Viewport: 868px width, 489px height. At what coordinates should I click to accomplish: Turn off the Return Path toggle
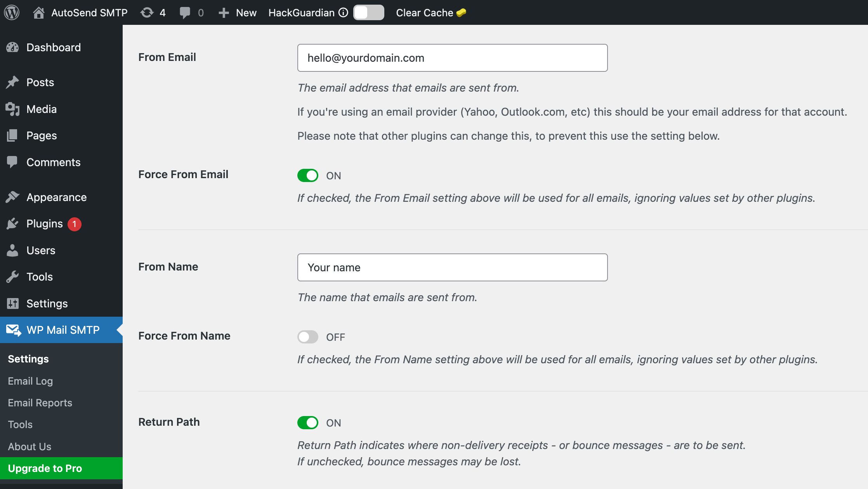[307, 423]
